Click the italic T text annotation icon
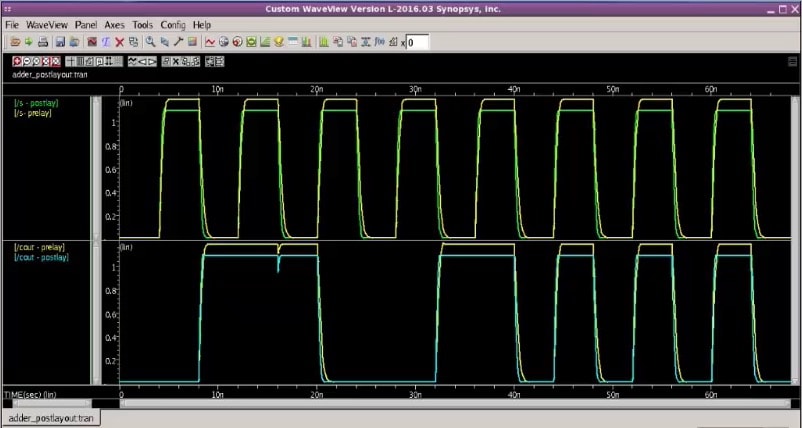Image resolution: width=802 pixels, height=428 pixels. 106,42
